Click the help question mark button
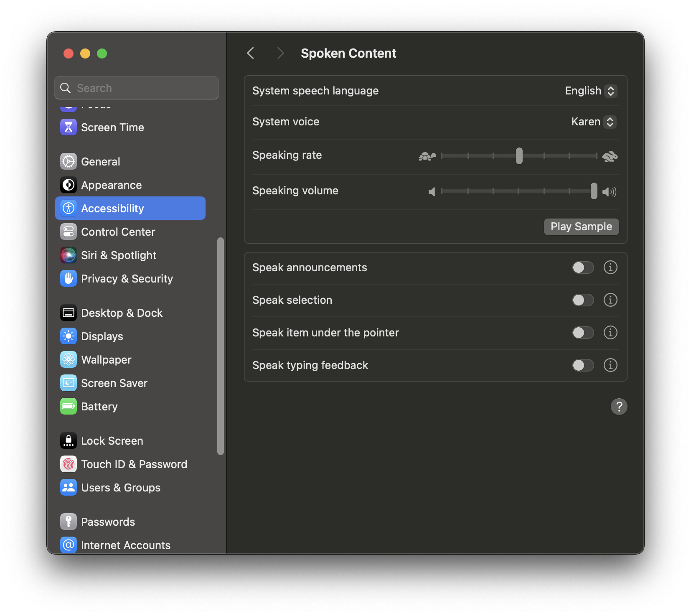This screenshot has width=691, height=616. click(619, 406)
